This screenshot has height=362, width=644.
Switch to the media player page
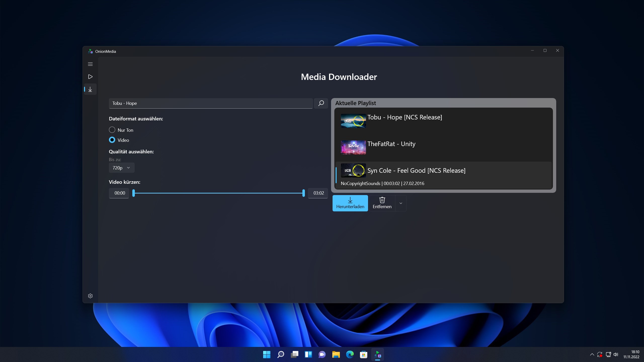click(90, 77)
